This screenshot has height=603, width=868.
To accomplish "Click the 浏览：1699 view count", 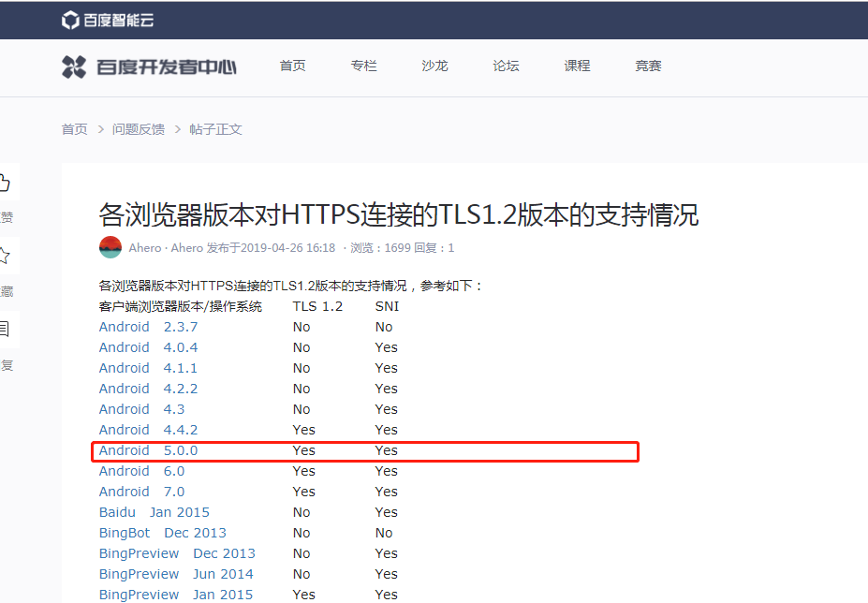I will point(380,247).
